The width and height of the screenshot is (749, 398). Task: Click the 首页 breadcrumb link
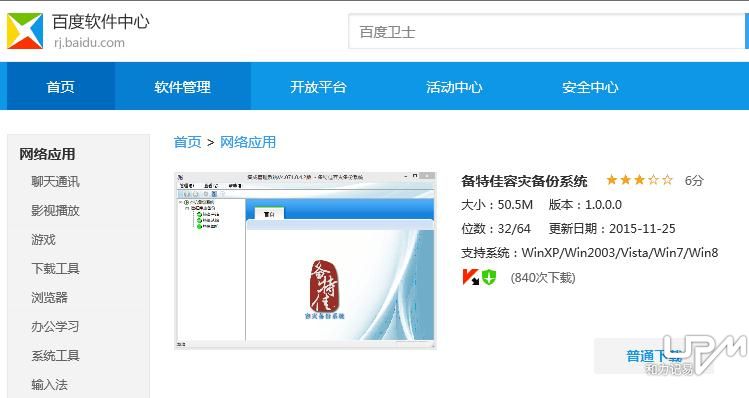(x=187, y=142)
